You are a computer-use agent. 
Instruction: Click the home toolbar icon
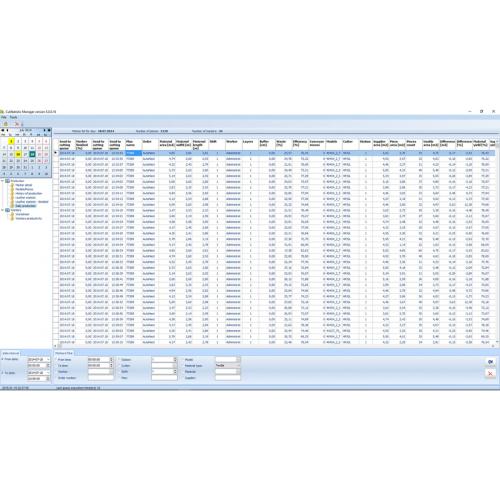point(6,124)
